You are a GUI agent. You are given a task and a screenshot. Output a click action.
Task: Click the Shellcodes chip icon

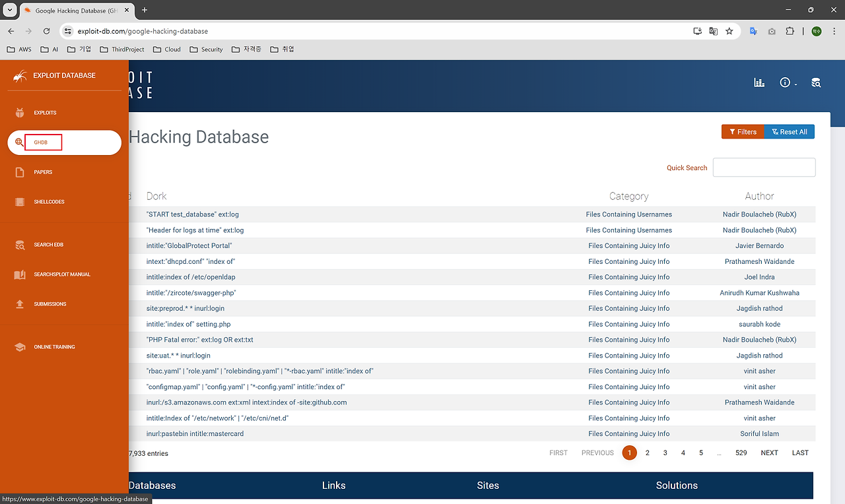[20, 202]
